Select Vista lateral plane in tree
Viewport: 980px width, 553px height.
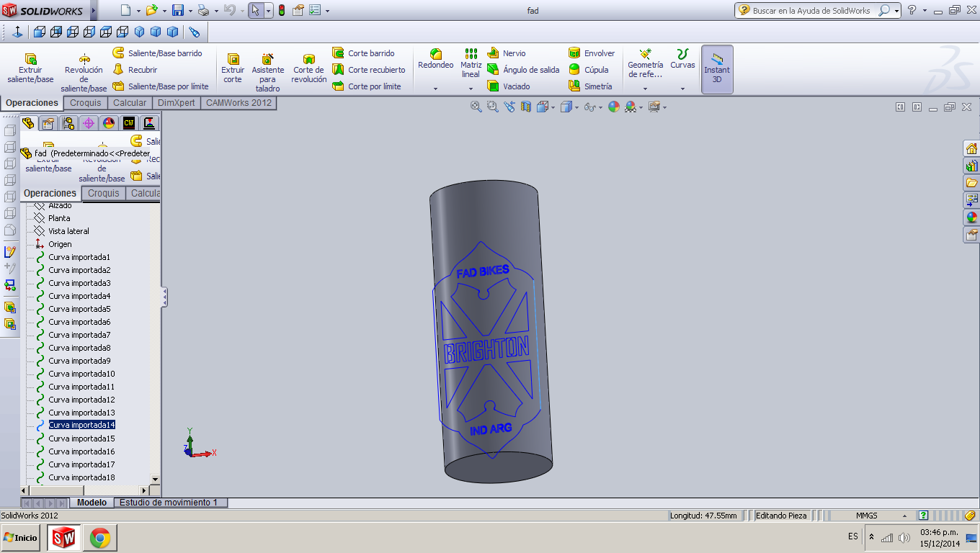(x=68, y=231)
